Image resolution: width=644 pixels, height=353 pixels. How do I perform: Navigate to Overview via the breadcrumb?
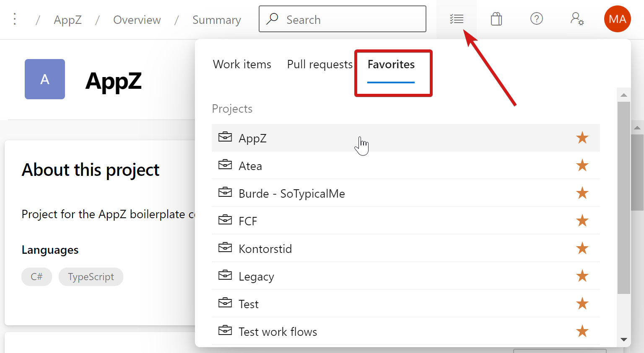(x=137, y=20)
